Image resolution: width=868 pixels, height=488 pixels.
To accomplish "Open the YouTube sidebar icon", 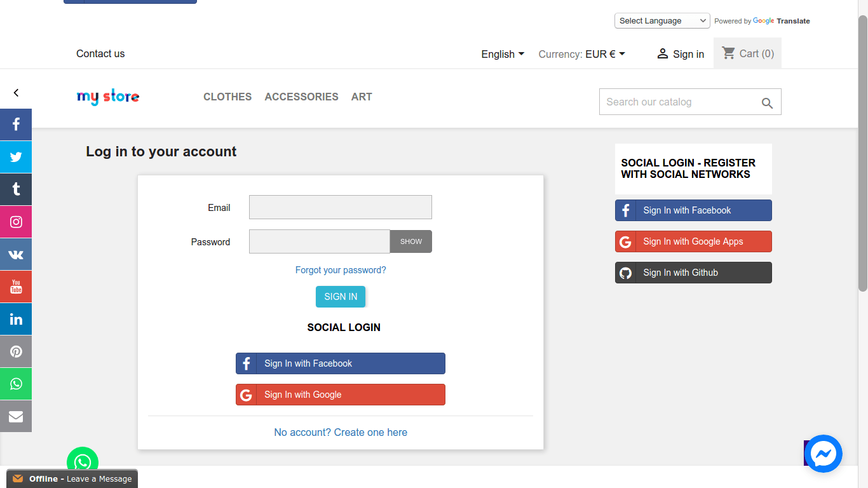I will pos(16,287).
